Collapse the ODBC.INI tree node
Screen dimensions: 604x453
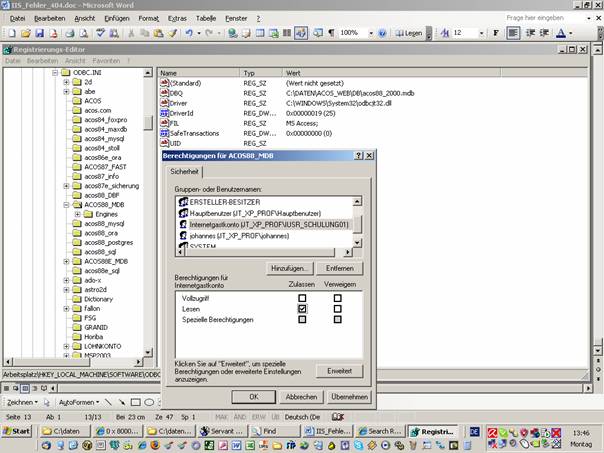(x=55, y=73)
